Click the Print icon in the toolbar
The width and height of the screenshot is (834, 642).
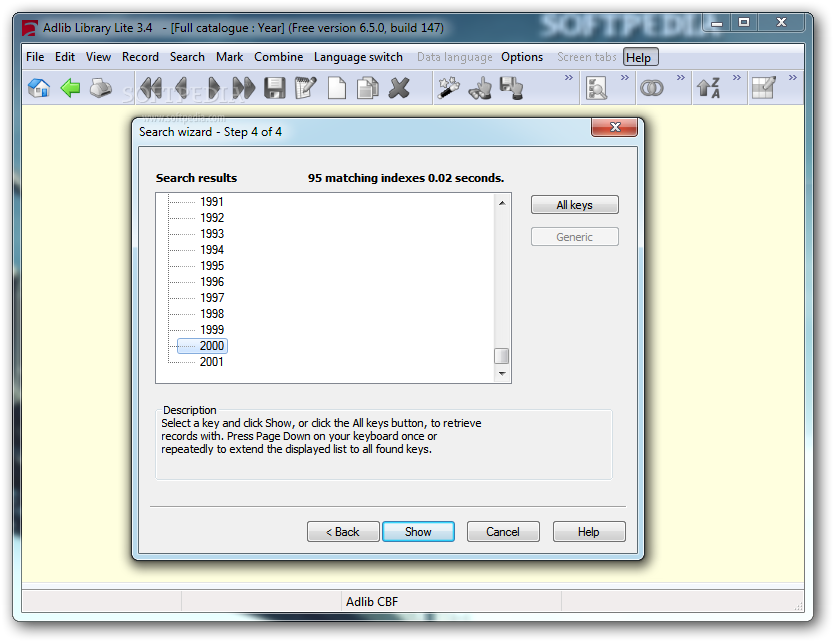[x=101, y=88]
